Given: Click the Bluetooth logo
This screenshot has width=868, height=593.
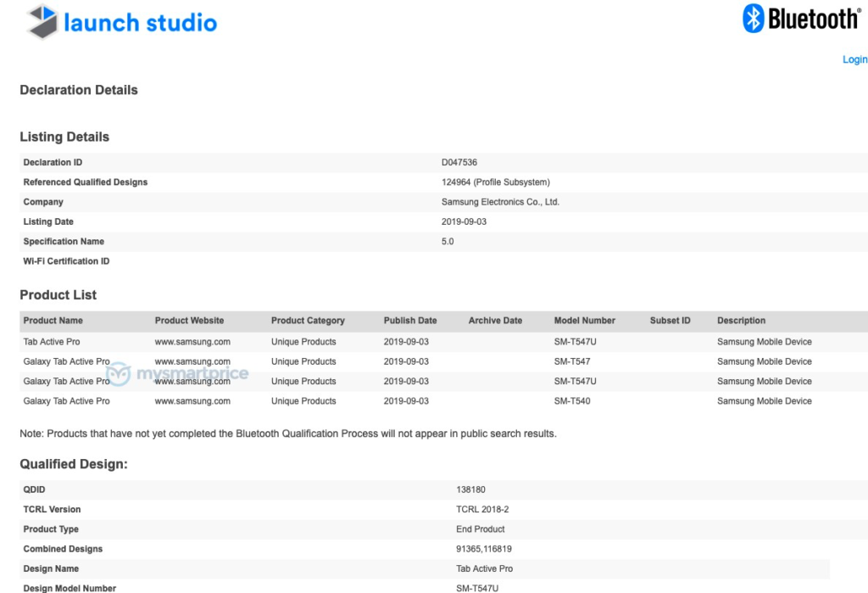Looking at the screenshot, I should coord(802,19).
